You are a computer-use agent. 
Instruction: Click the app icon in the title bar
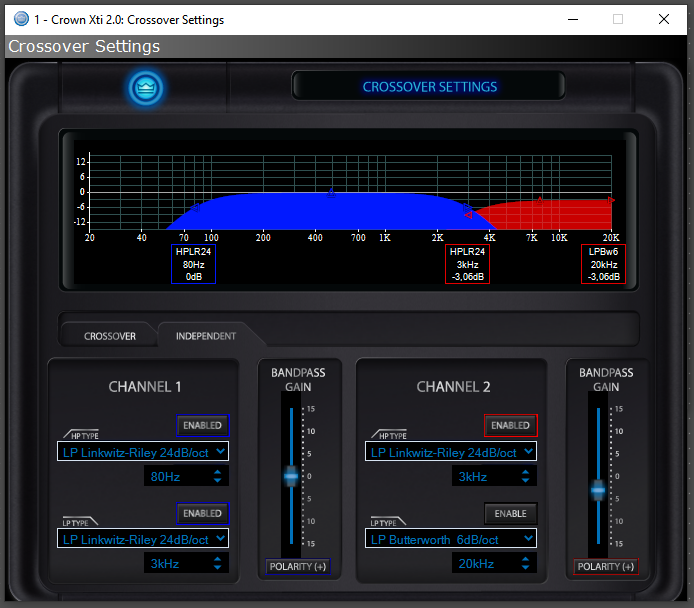pos(21,19)
